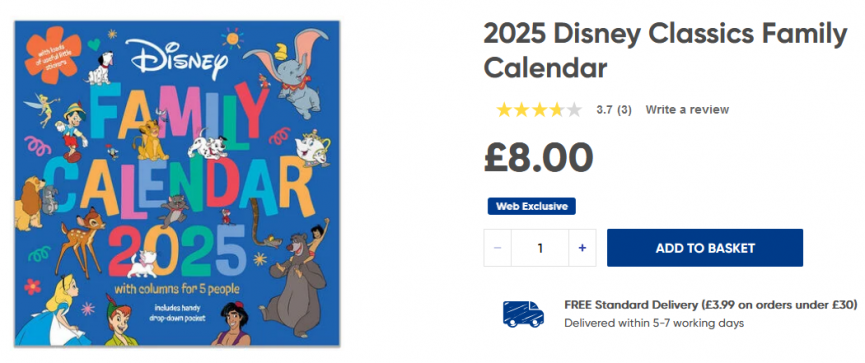Click the orange flower stickers badge on cover
Viewport: 865px width, 363px height.
click(x=53, y=54)
